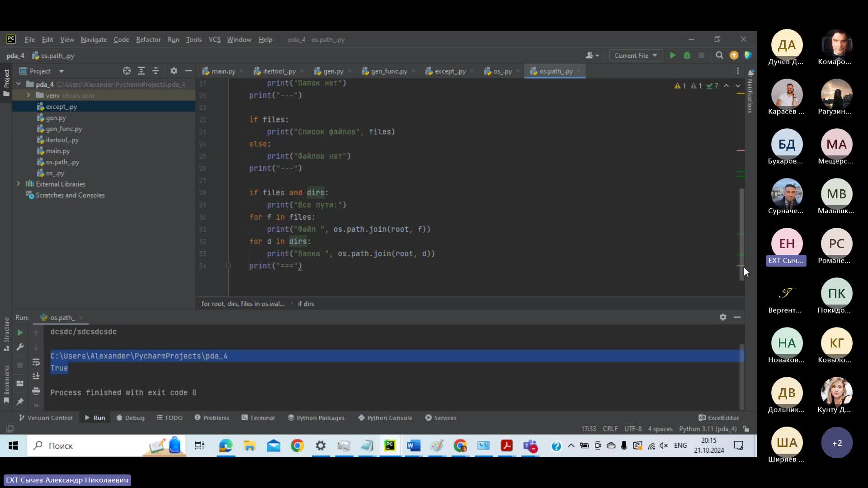Click the editor vertical scrollbar
Image resolution: width=868 pixels, height=488 pixels.
coord(741,234)
